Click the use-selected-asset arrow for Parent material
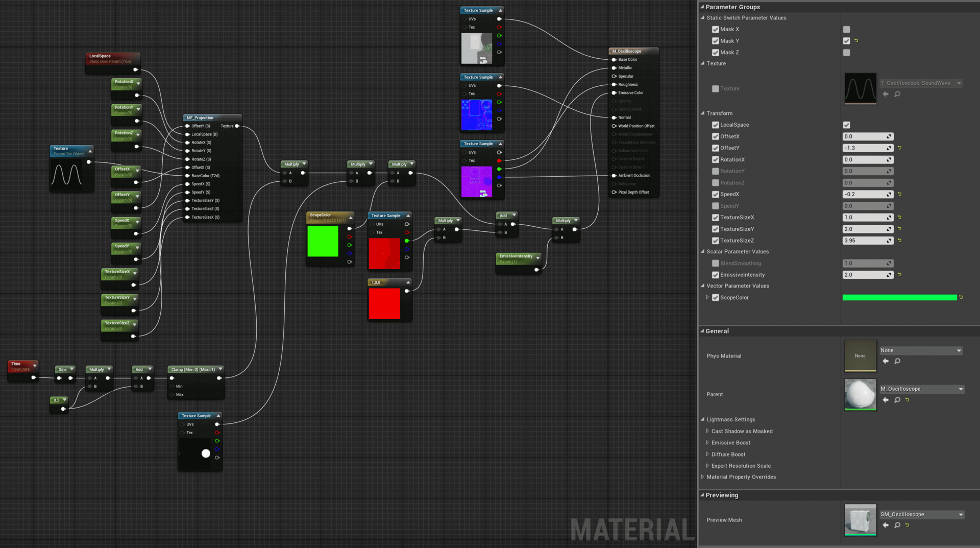This screenshot has width=980, height=548. tap(886, 400)
